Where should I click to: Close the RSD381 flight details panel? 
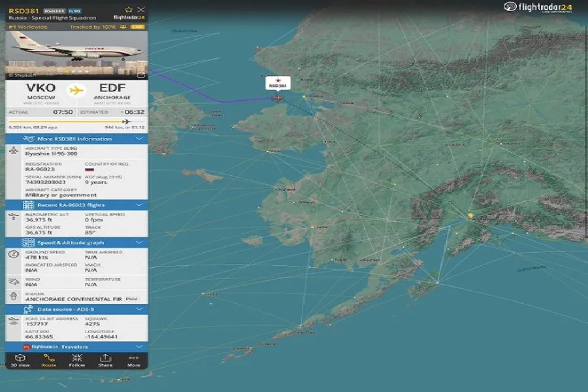141,10
